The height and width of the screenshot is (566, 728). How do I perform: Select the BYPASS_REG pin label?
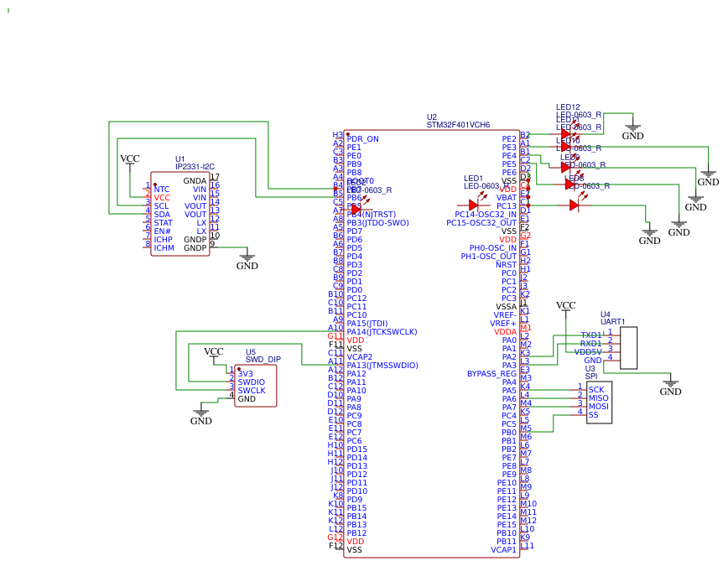491,374
